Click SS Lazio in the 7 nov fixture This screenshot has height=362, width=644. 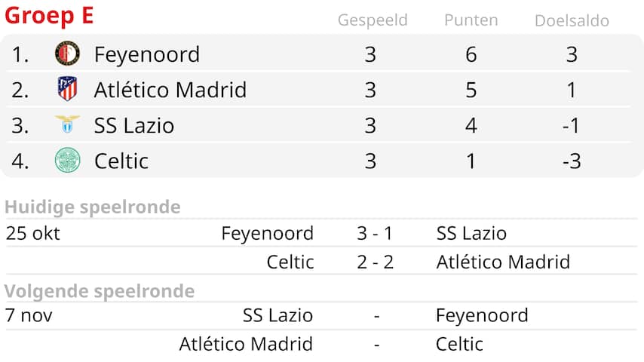pyautogui.click(x=278, y=315)
